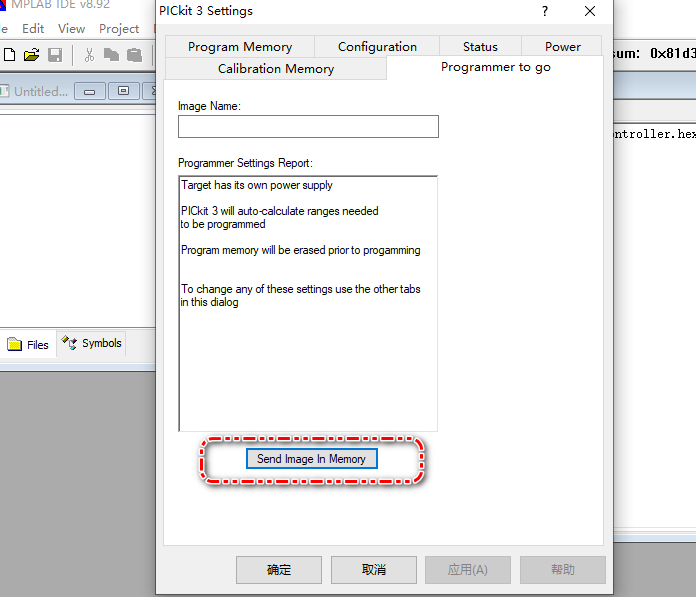Click the Image Name text field
This screenshot has width=696, height=597.
(308, 127)
